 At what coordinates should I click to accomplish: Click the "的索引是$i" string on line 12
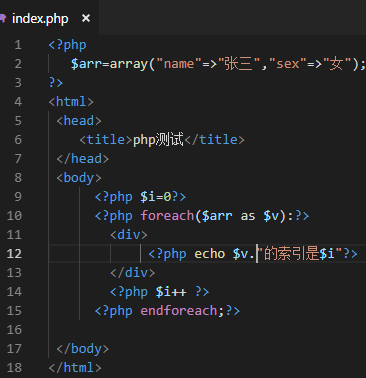[x=300, y=254]
